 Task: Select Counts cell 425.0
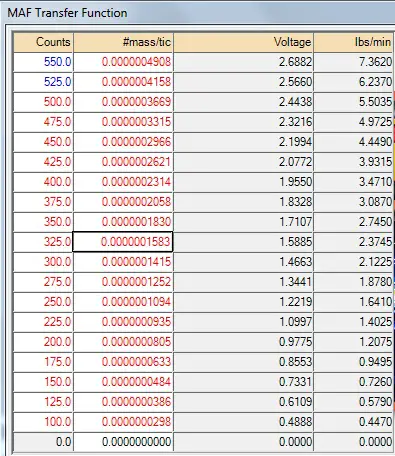[43, 162]
